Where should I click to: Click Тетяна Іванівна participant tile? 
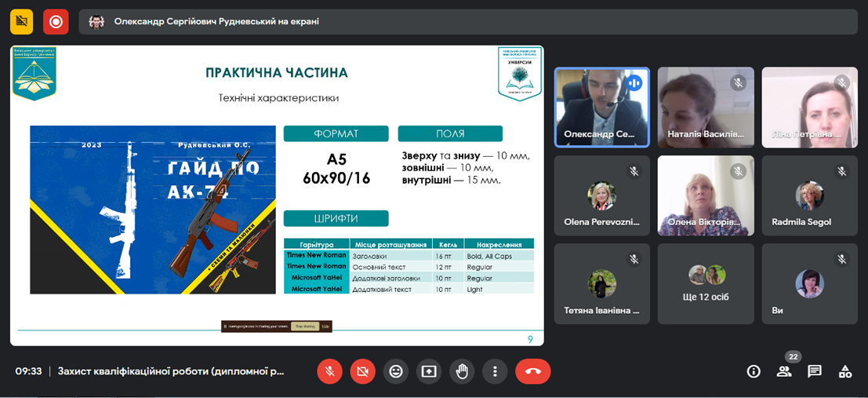pyautogui.click(x=601, y=284)
